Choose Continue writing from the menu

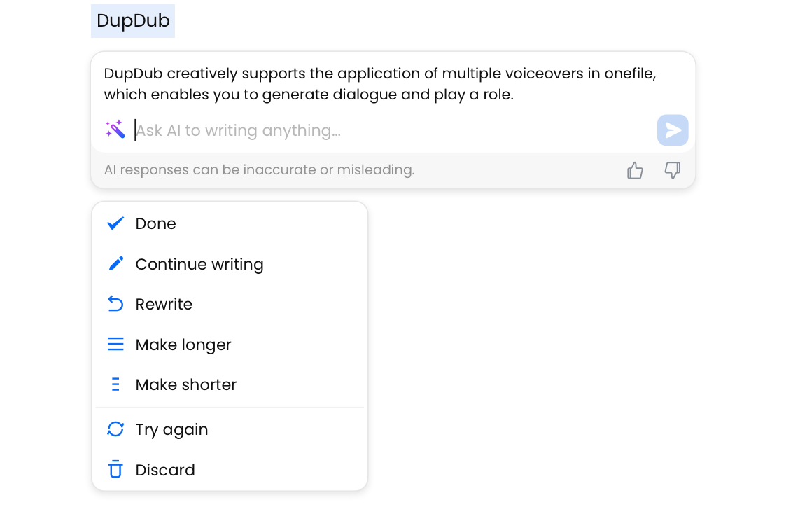[x=199, y=263]
